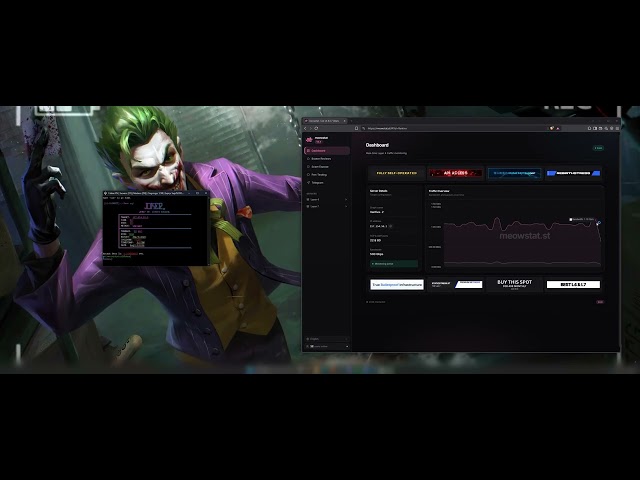Click the FULLY SELF-OPERATED banner
Screen dimensions: 640x480
tap(397, 173)
